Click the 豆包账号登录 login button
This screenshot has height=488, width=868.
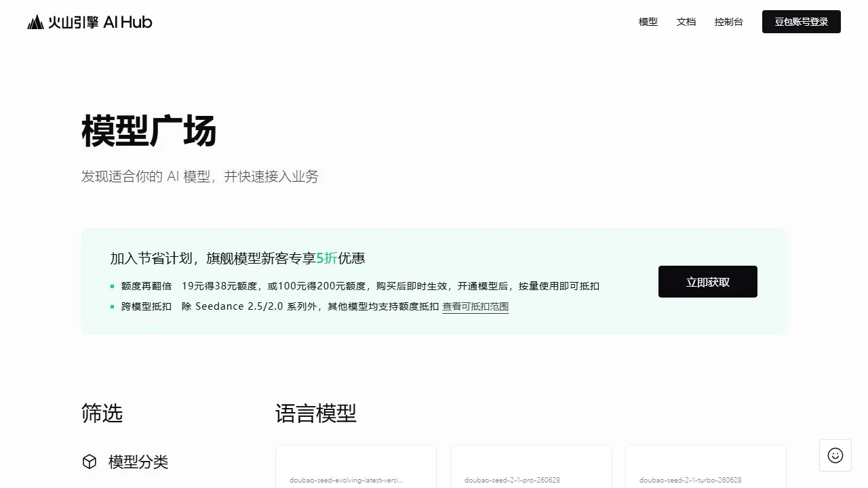click(x=802, y=22)
